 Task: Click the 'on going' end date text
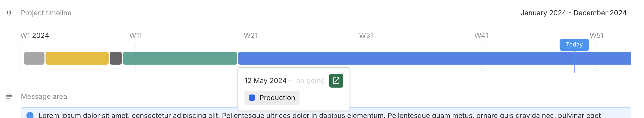coord(310,81)
